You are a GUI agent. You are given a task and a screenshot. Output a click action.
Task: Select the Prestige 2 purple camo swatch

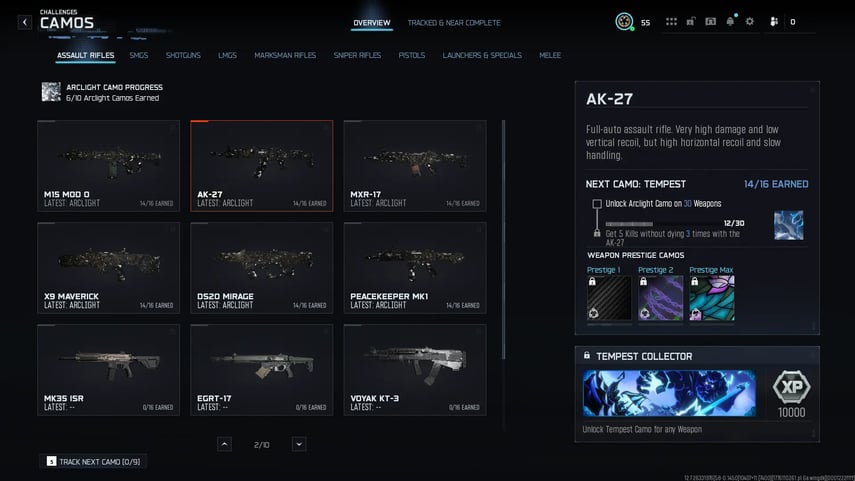click(660, 298)
